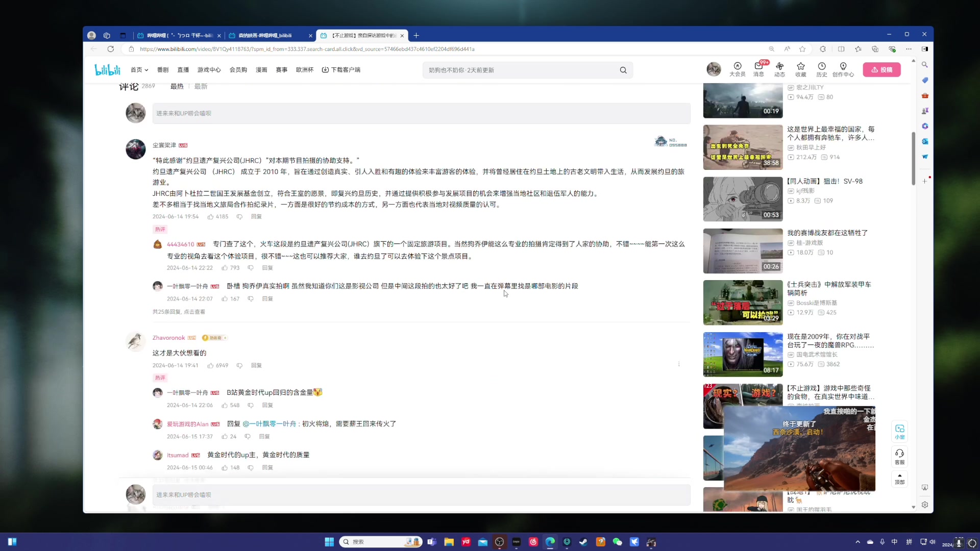The image size is (980, 551).
Task: Close the 不止游戏 browser tab
Action: pos(402,36)
